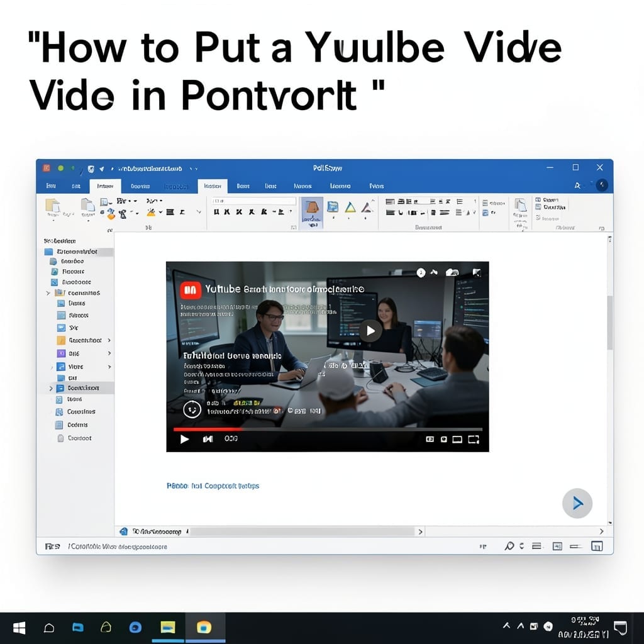Click the large clipboard paste icon in the ribbon
This screenshot has width=644, height=644.
point(53,206)
